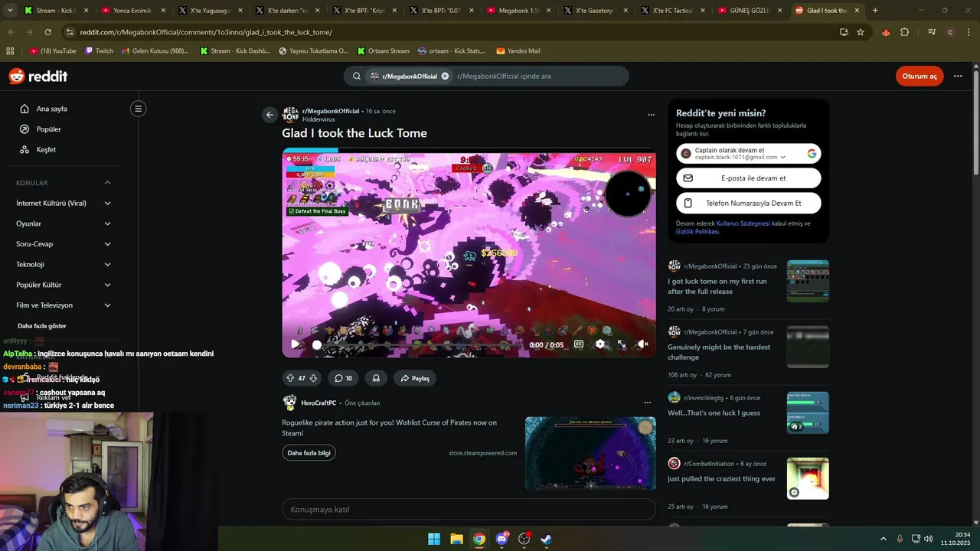The image size is (980, 551).
Task: Choose E-posta ile devam et
Action: [749, 178]
